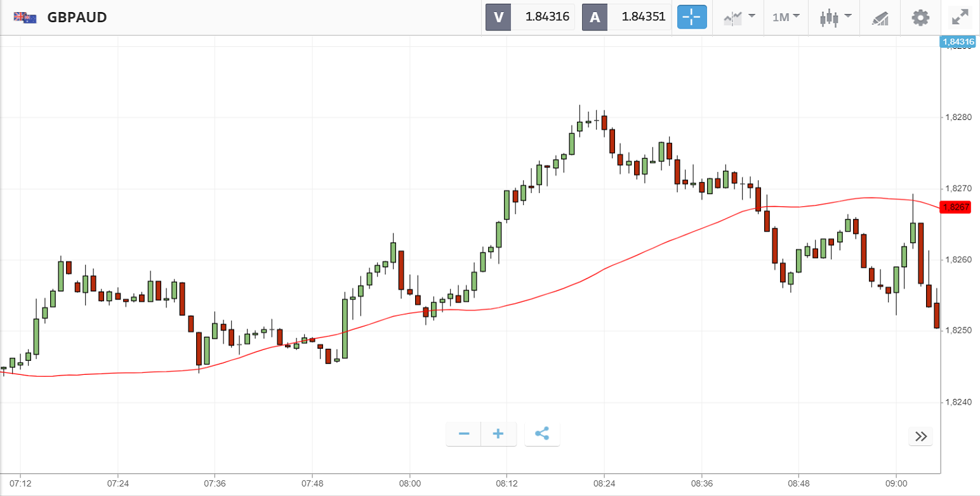Screen dimensions: 980x496
Task: Zoom out the chart with minus button
Action: 464,434
